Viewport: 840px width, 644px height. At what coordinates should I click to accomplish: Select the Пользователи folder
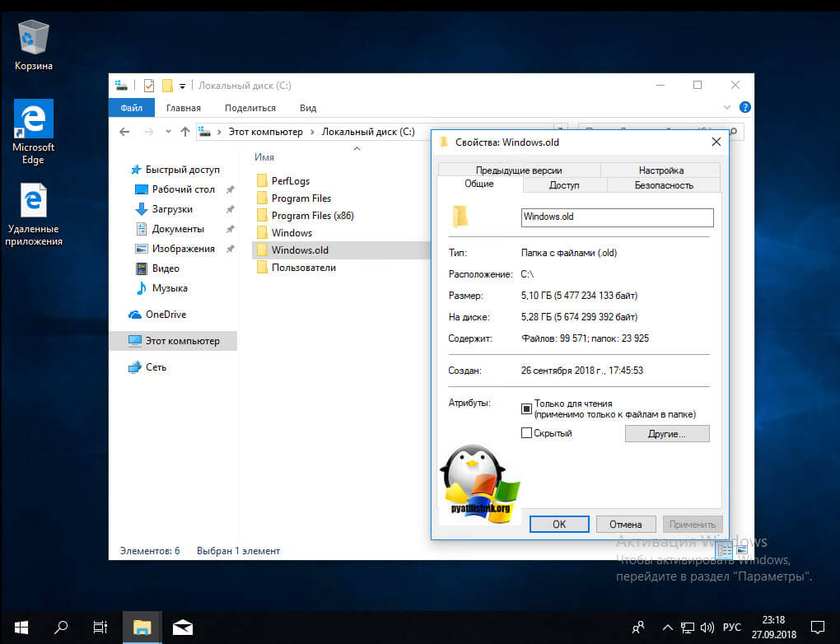296,268
